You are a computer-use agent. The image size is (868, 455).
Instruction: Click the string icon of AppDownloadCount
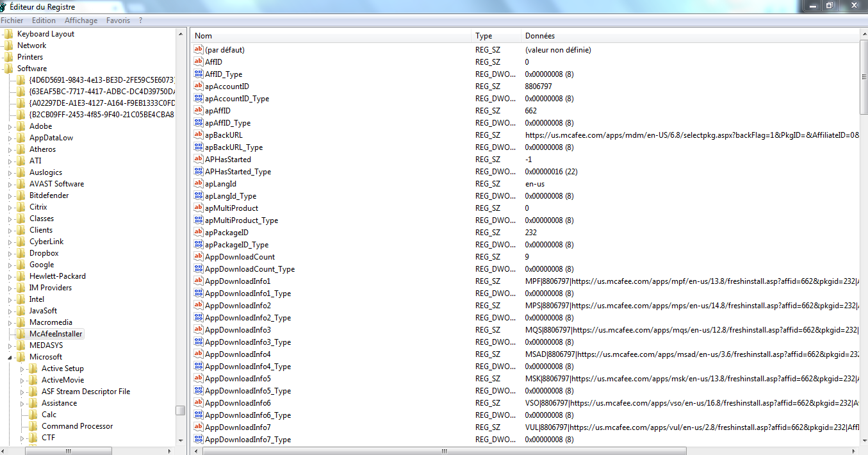pos(199,256)
